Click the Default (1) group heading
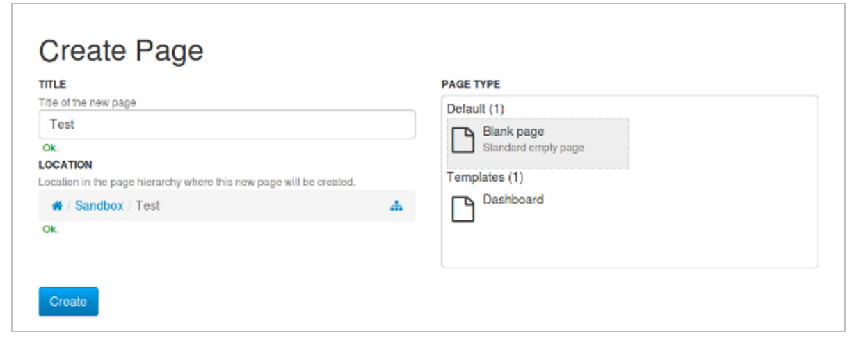This screenshot has height=338, width=868. point(475,109)
